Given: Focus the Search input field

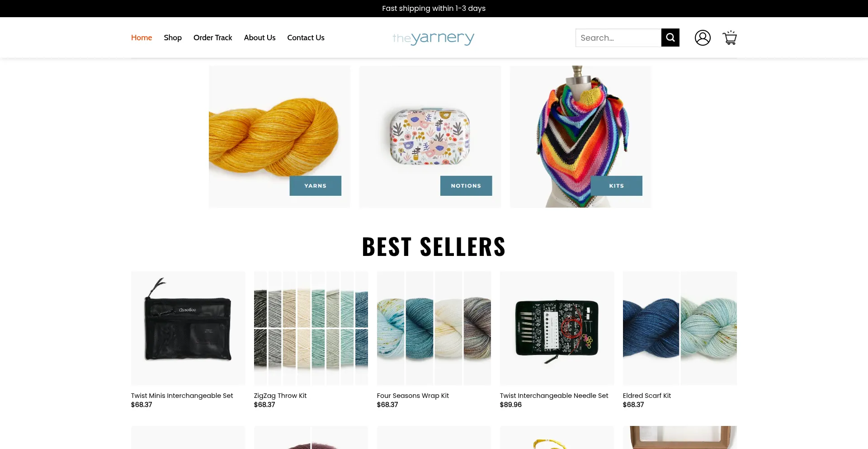Looking at the screenshot, I should click(618, 38).
